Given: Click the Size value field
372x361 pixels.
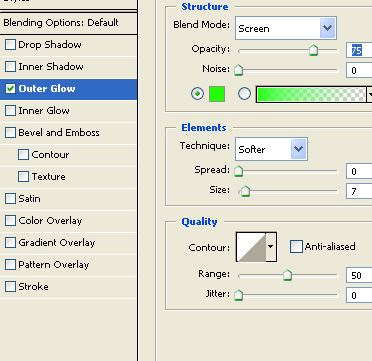Looking at the screenshot, I should 359,192.
